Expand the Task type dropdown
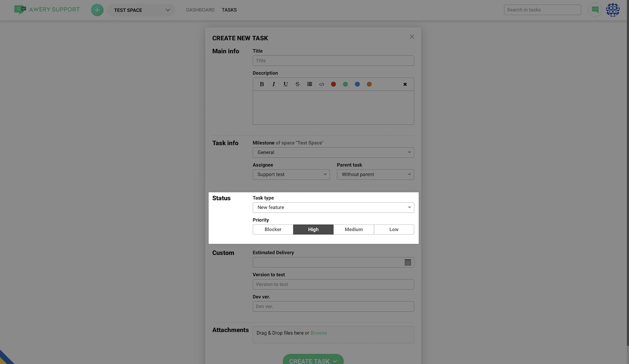 333,207
